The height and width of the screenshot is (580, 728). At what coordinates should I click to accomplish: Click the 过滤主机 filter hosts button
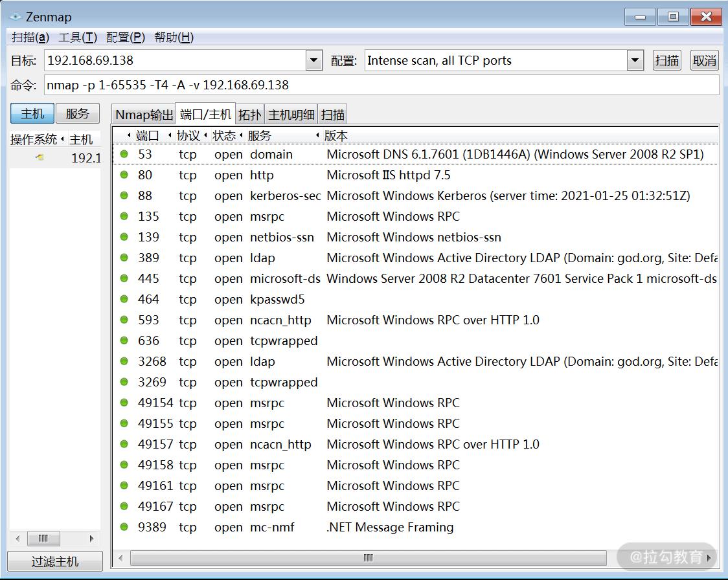[x=55, y=561]
